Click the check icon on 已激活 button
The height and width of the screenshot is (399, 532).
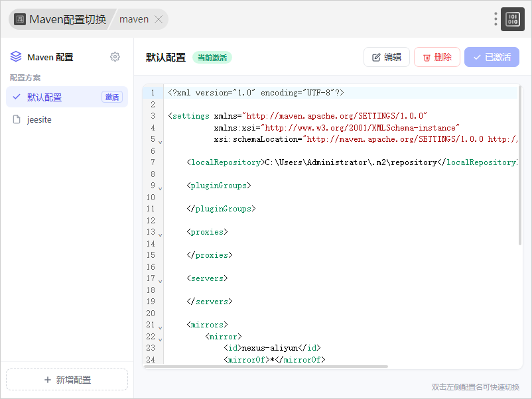477,57
